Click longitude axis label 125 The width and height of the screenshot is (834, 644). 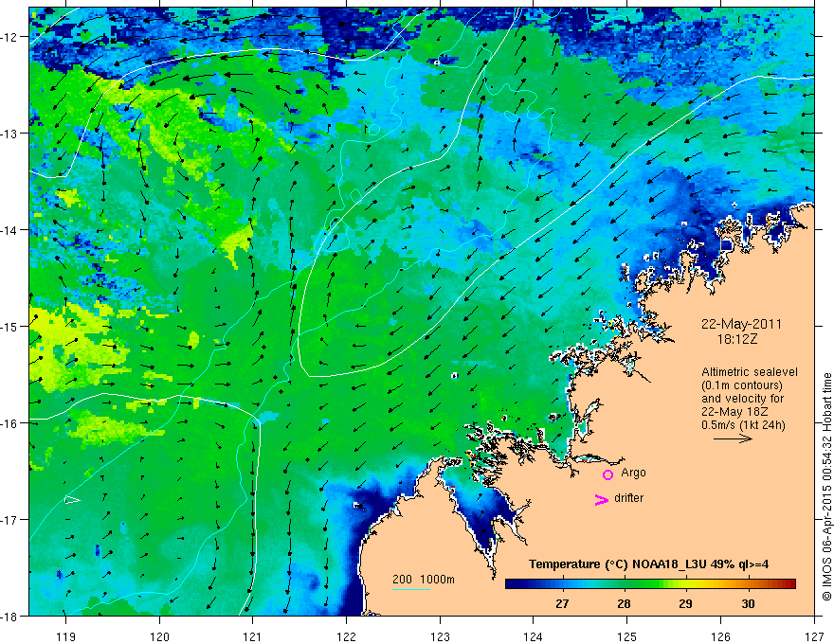pyautogui.click(x=627, y=636)
